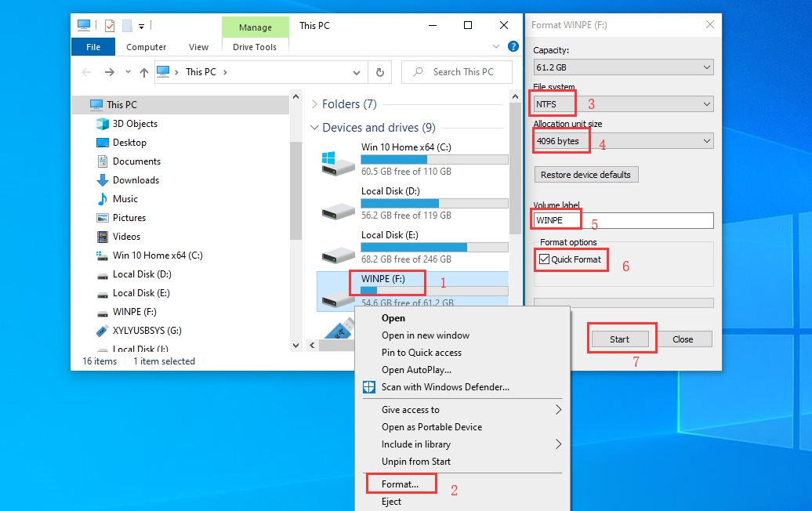
Task: Open the Manage contextual tab
Action: point(256,27)
